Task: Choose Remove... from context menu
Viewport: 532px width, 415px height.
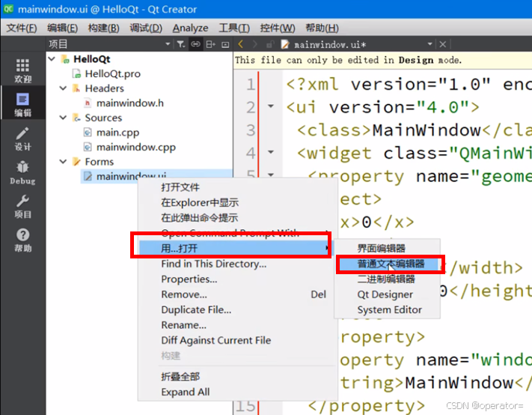Action: pyautogui.click(x=184, y=294)
